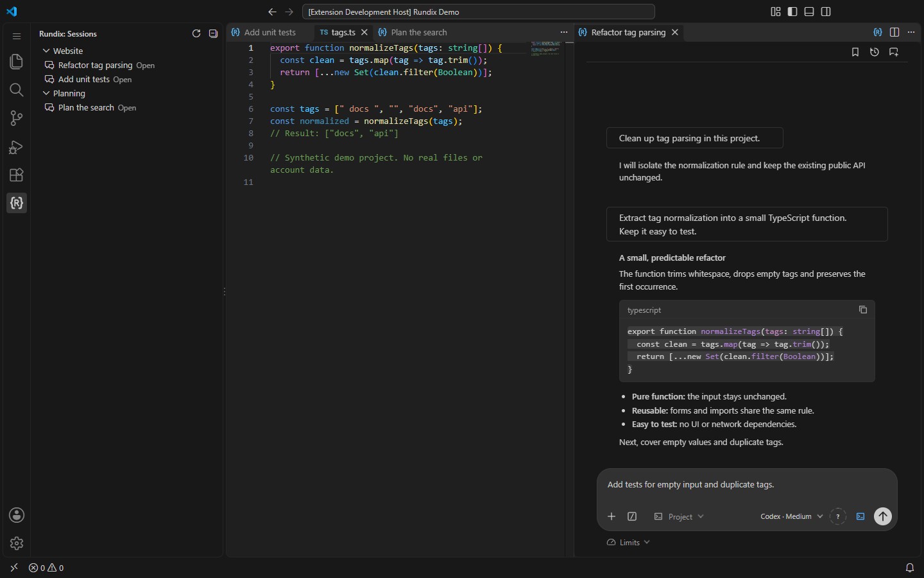The image size is (924, 578).
Task: Copy the typescript code block
Action: point(863,310)
